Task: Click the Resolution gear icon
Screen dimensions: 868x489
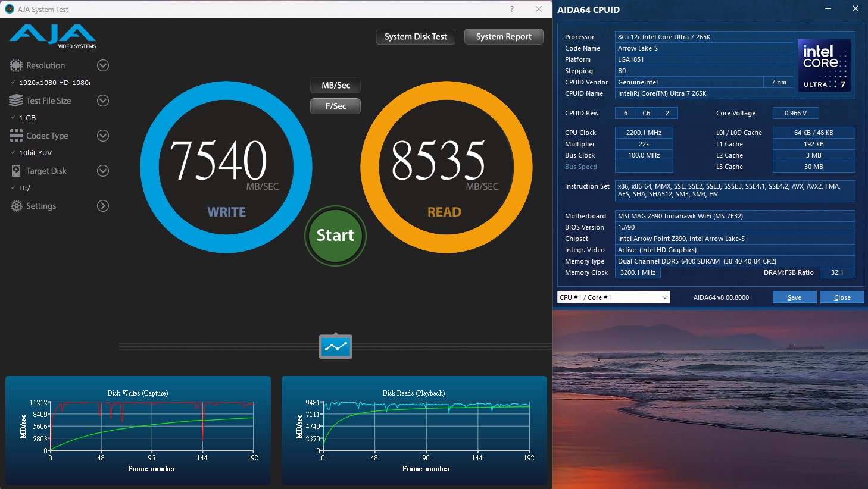Action: click(16, 65)
